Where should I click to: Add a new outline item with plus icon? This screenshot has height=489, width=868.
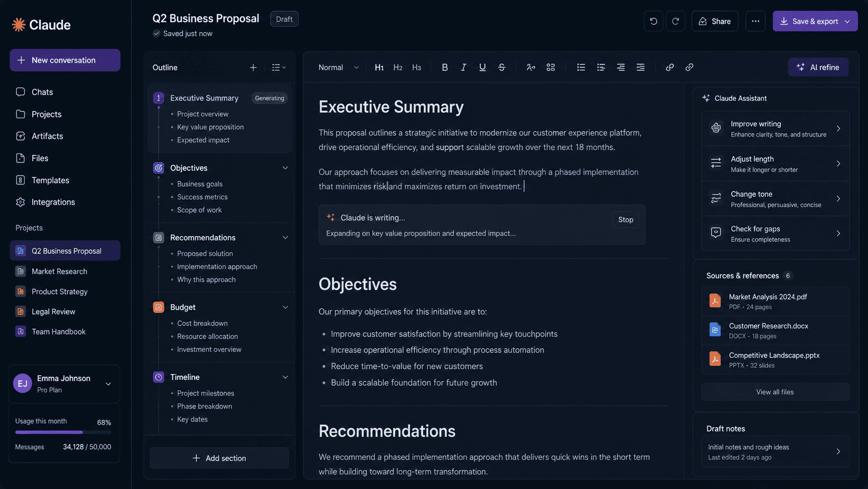[253, 68]
